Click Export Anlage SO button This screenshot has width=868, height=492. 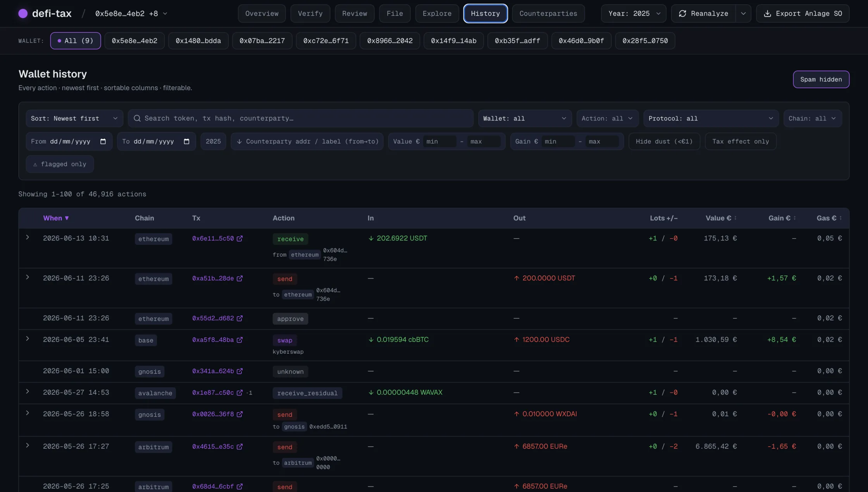(x=803, y=14)
